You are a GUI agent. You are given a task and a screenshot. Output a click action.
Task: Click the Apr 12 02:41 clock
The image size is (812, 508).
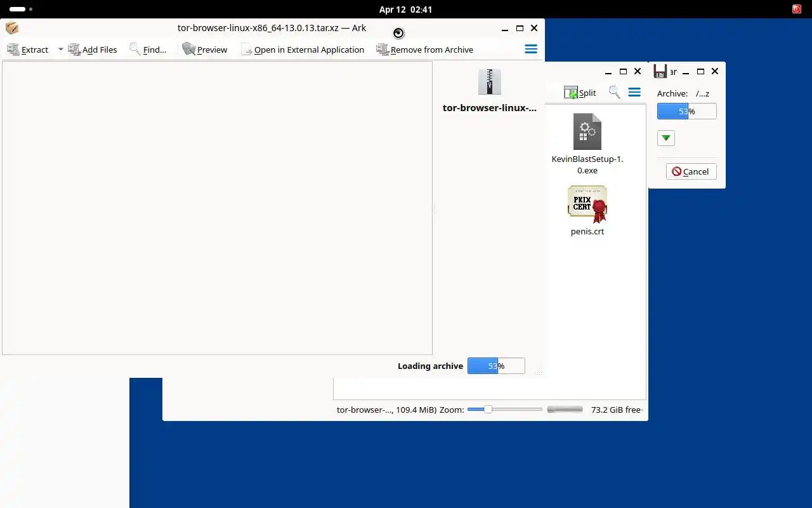point(405,10)
